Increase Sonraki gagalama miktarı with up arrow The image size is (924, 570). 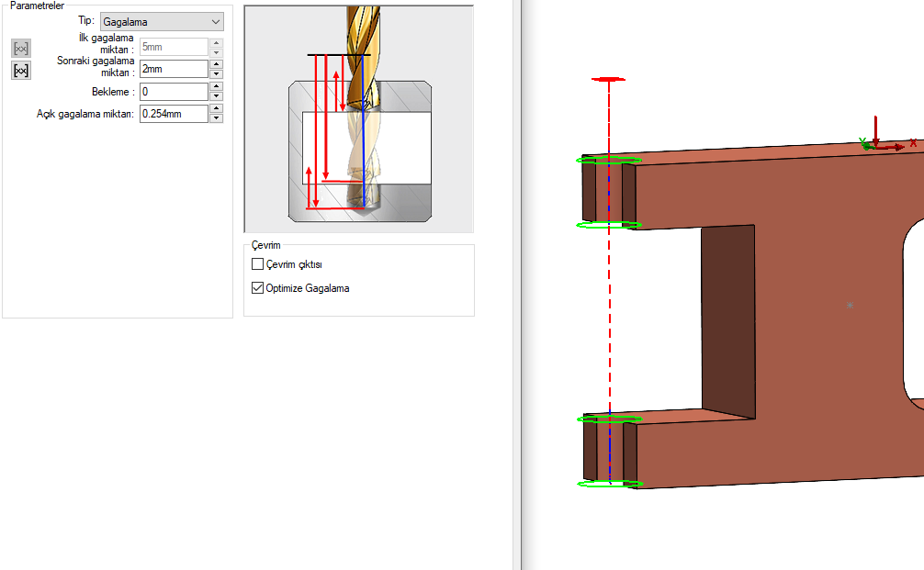tap(216, 64)
